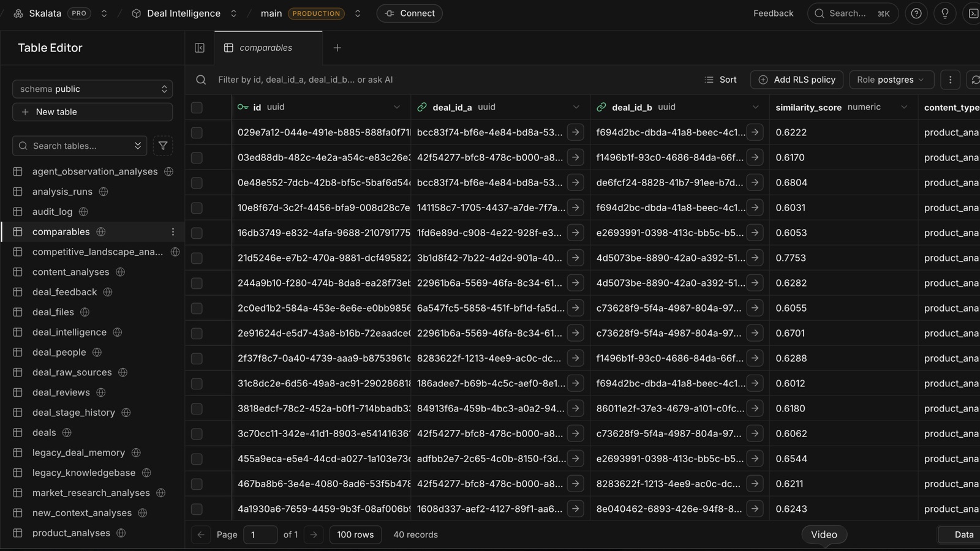Click the 100 rows page size button
The image size is (980, 551).
point(355,534)
